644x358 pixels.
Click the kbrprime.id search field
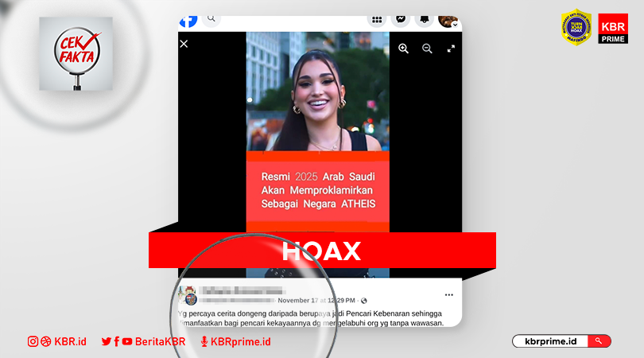tap(550, 341)
